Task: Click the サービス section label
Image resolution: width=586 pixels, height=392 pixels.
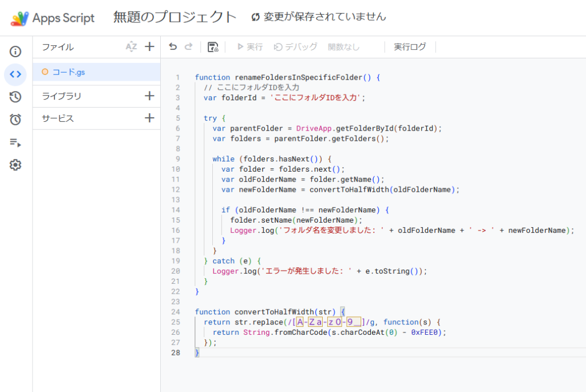Action: pyautogui.click(x=58, y=118)
